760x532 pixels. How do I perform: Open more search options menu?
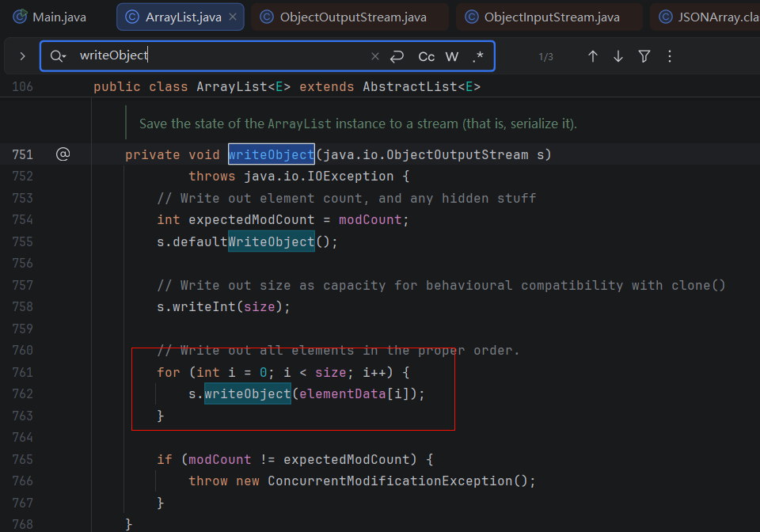coord(670,56)
